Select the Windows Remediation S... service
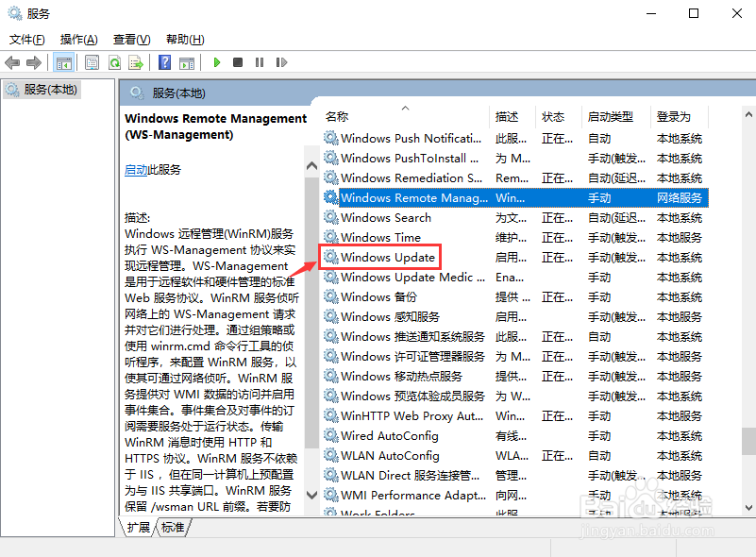Viewport: 756px width, 557px height. pos(515,178)
